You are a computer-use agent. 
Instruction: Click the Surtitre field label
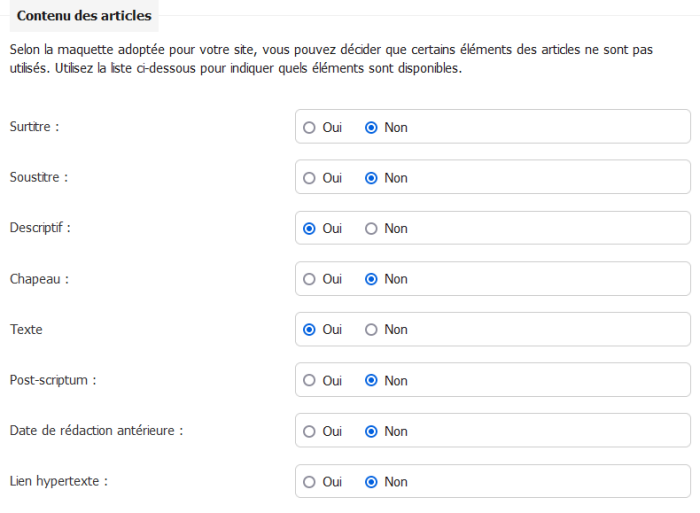pos(35,127)
